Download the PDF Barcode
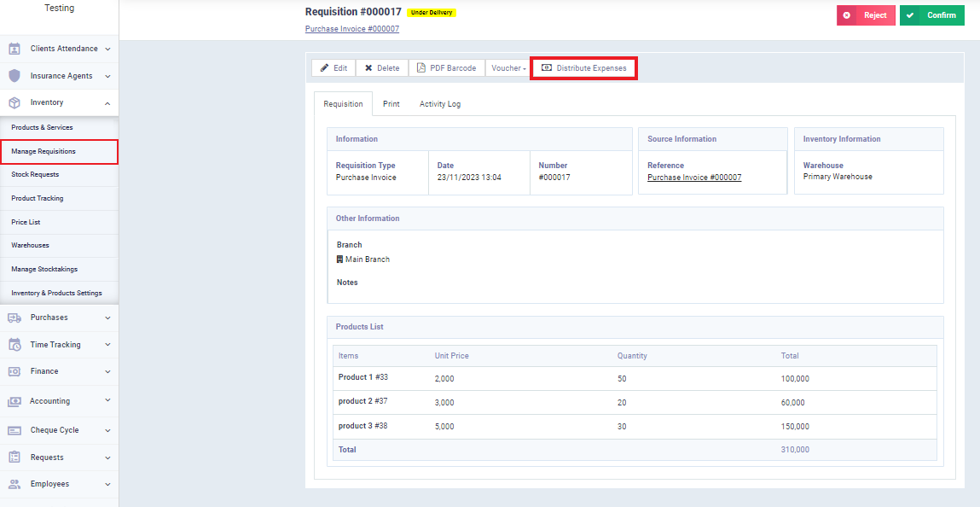The height and width of the screenshot is (507, 980). click(446, 68)
